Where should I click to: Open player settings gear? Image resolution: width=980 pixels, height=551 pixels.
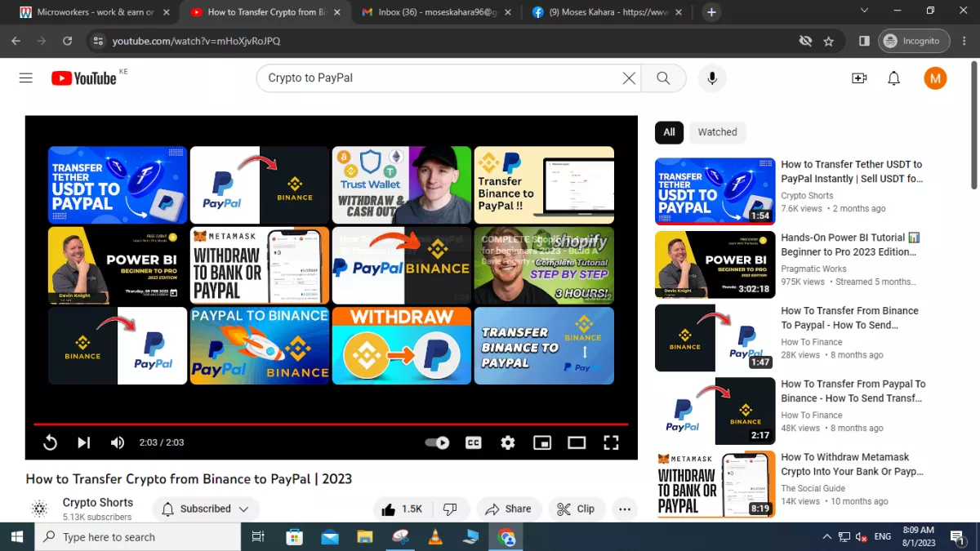click(x=508, y=442)
